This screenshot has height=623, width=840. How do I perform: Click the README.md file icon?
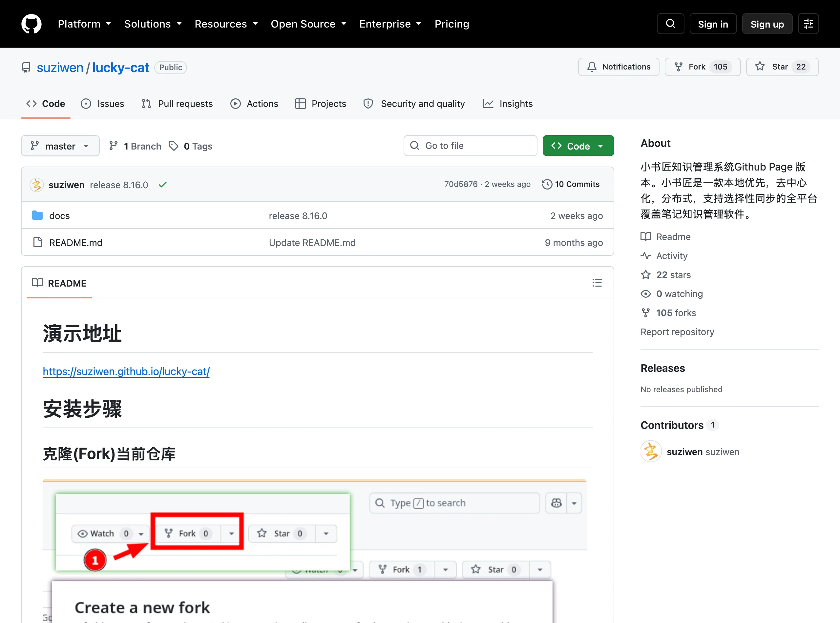[37, 242]
